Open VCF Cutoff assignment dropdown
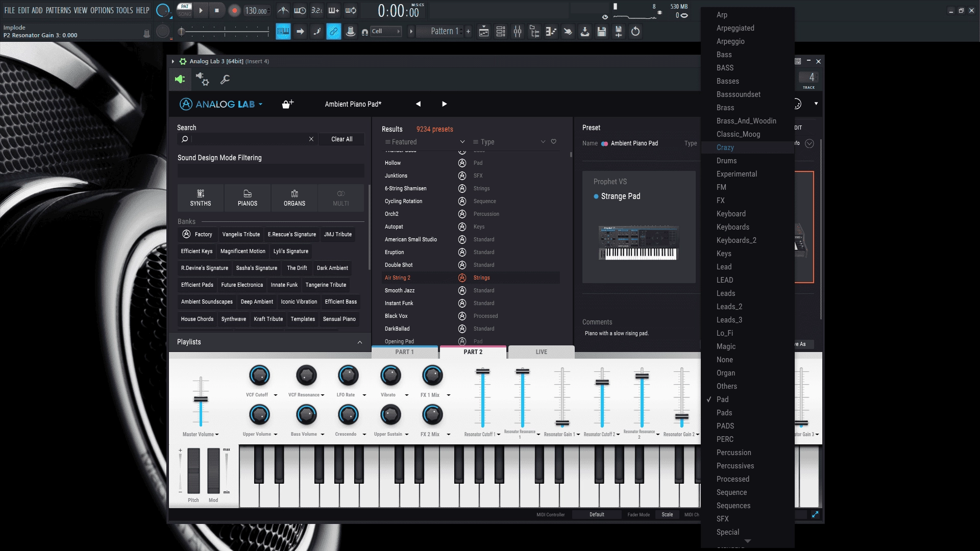This screenshot has height=551, width=980. coord(276,395)
